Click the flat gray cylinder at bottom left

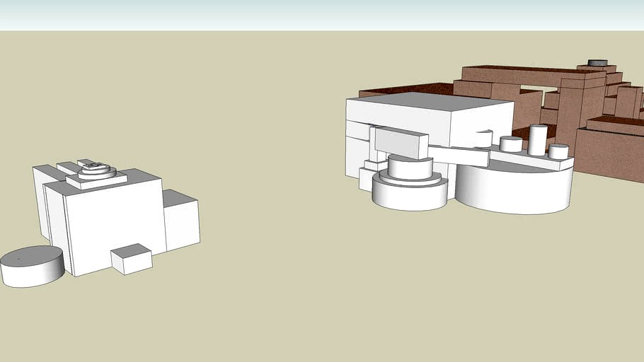pyautogui.click(x=32, y=266)
